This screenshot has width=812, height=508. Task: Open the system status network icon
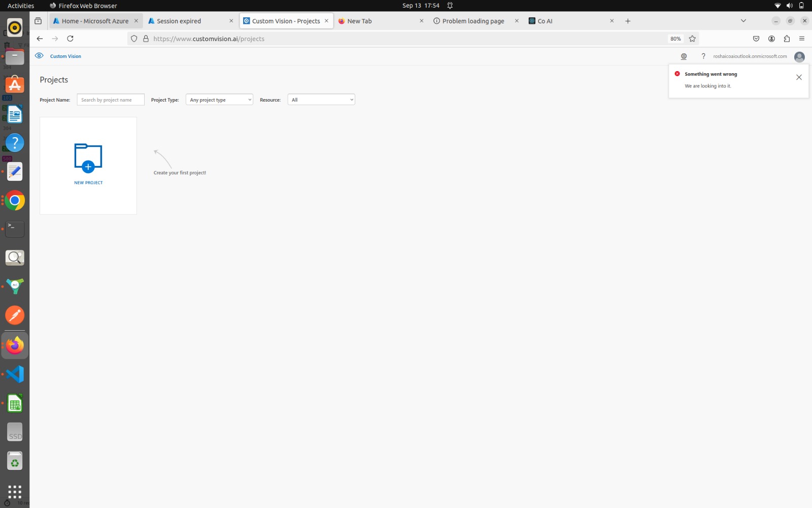(777, 6)
